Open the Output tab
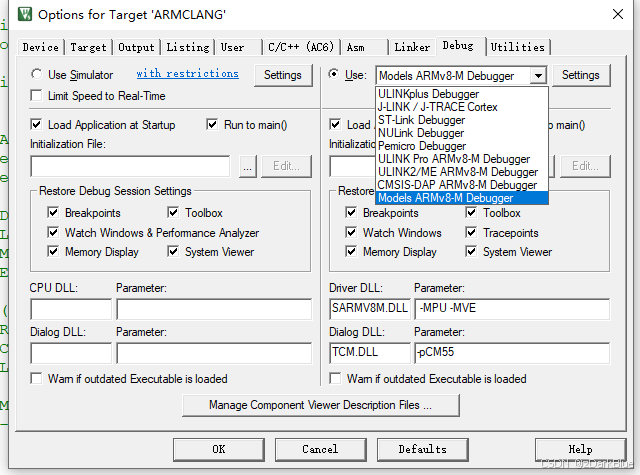Screen dimensions: 640x475 pyautogui.click(x=136, y=47)
